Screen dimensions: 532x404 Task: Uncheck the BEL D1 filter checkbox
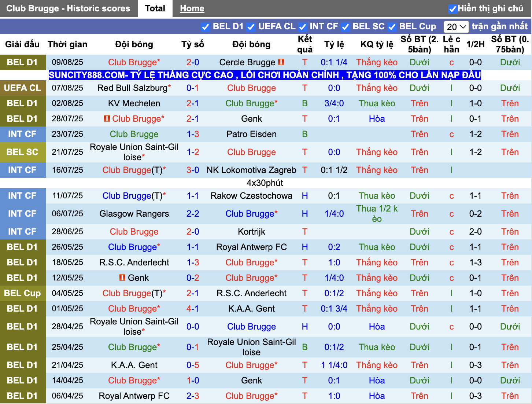coord(205,27)
